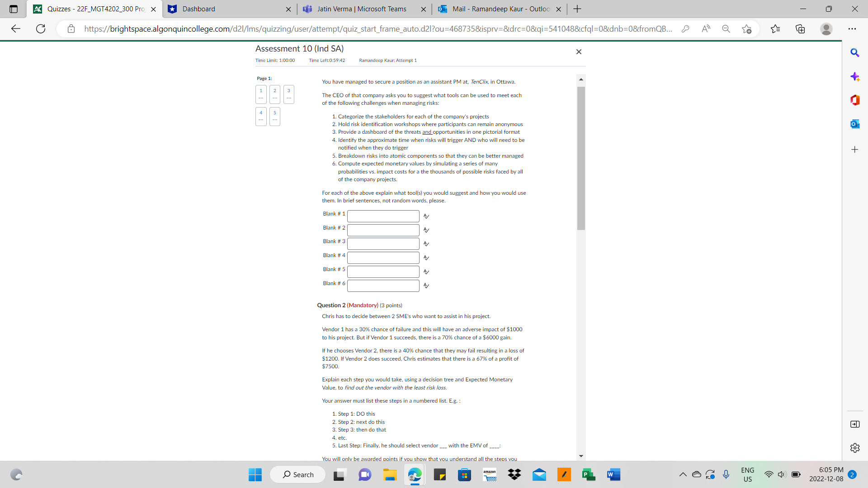
Task: Click the search icon in browser address bar
Action: tap(726, 28)
